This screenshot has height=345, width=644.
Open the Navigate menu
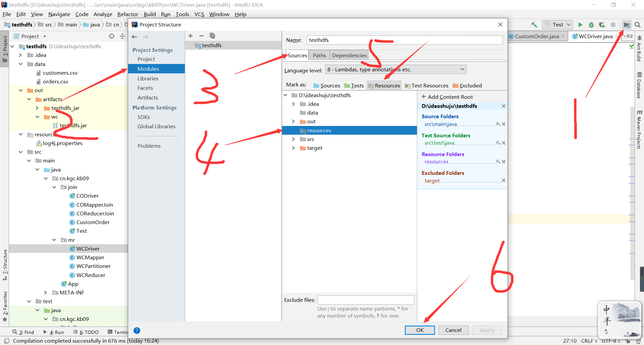coord(59,14)
